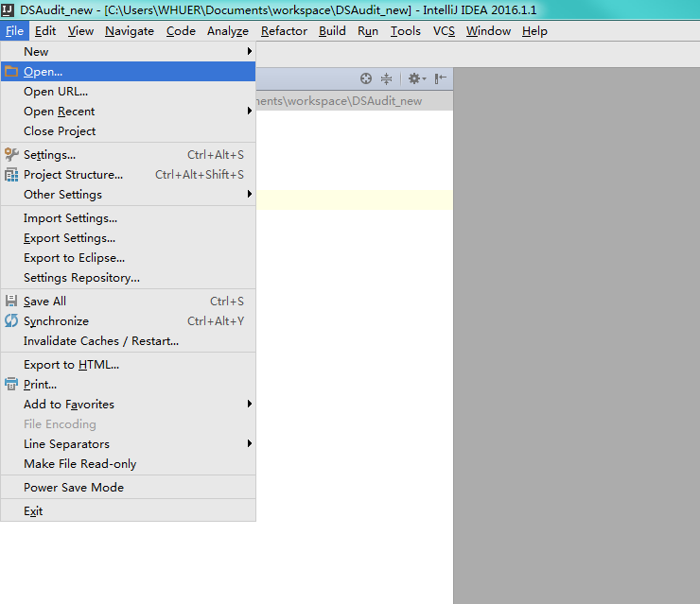Click the workspace\DSAudit_new path text
700x604 pixels.
339,101
